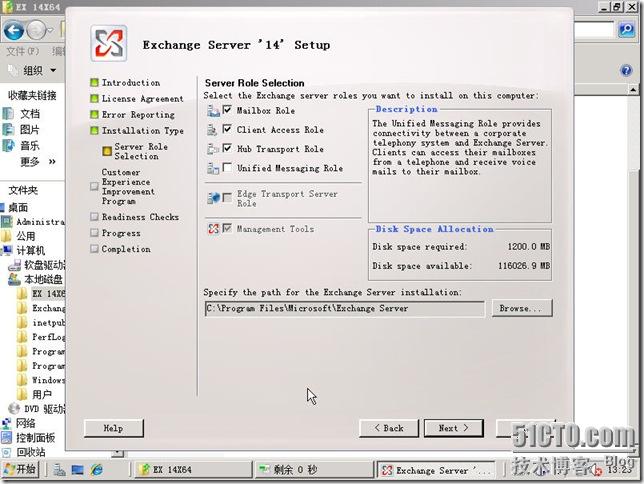Viewport: 644px width, 484px height.
Task: Click the installation path text field
Action: coord(345,309)
